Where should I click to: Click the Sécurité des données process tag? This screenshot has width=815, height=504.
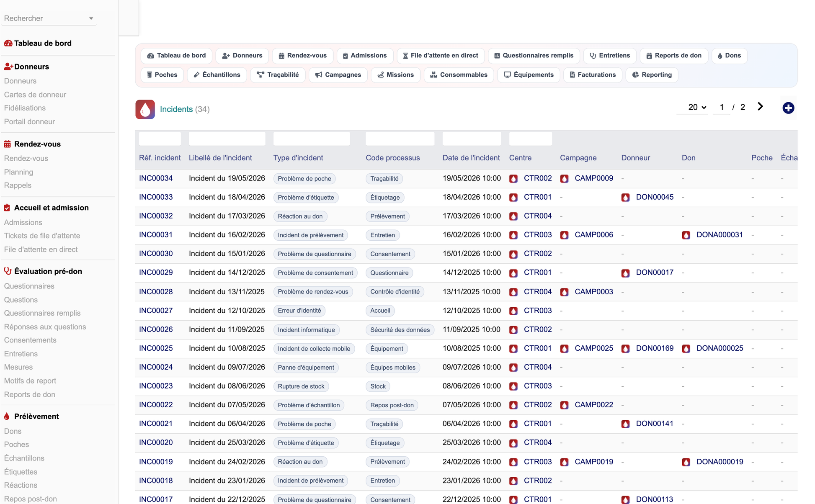coord(400,330)
